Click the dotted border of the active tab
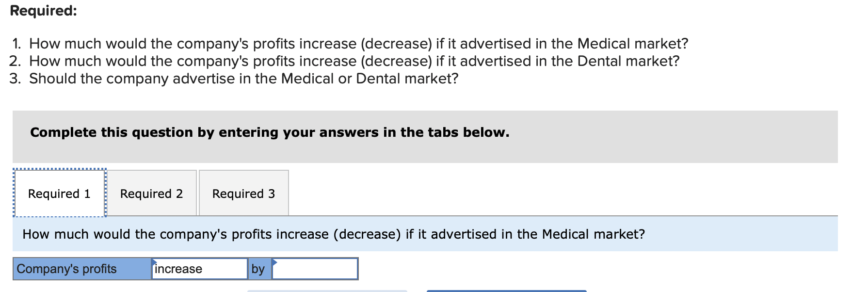868x292 pixels. click(59, 169)
